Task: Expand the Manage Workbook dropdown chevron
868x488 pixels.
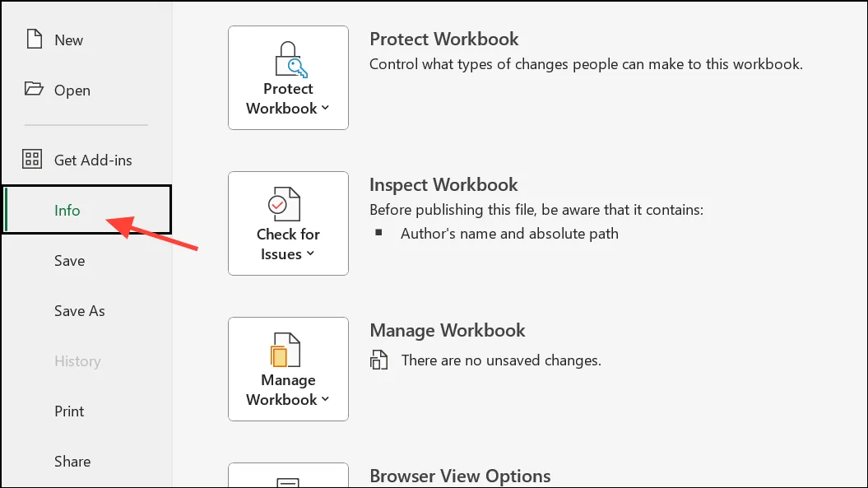Action: [x=325, y=399]
